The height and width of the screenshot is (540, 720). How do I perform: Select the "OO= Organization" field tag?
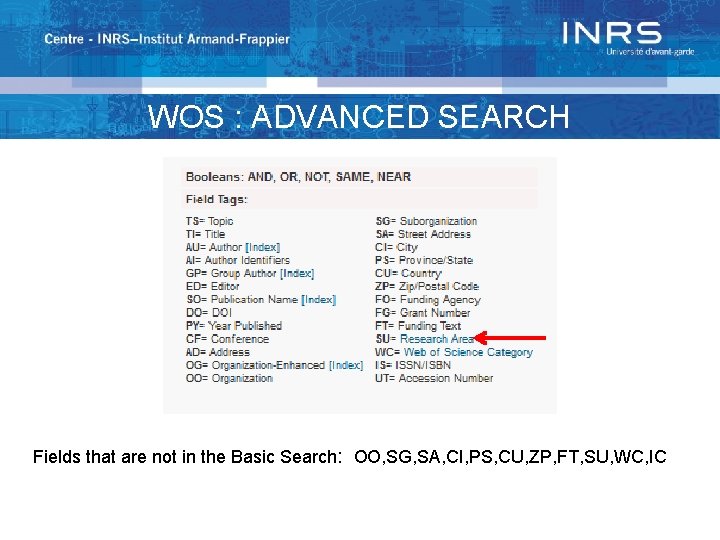[230, 379]
